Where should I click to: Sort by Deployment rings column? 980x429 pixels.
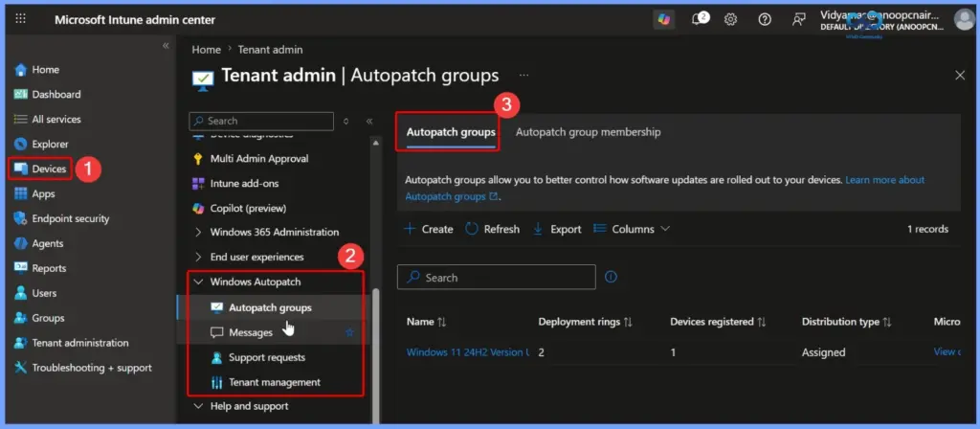point(586,322)
